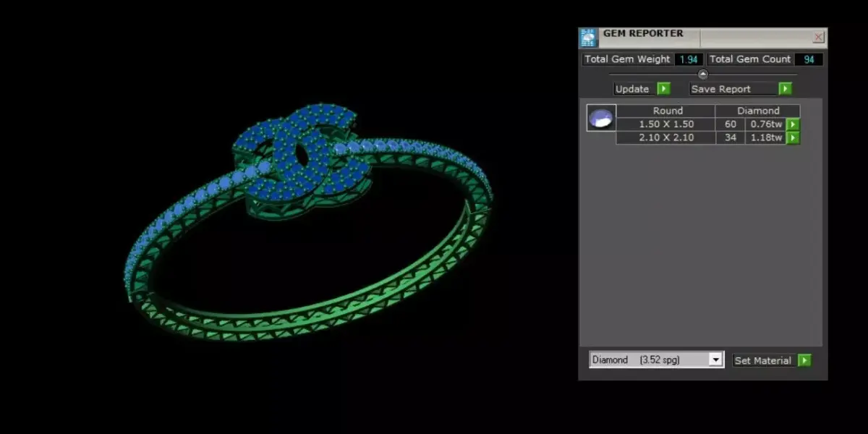Image resolution: width=868 pixels, height=434 pixels.
Task: Click the gem count cell showing 60
Action: tap(730, 124)
